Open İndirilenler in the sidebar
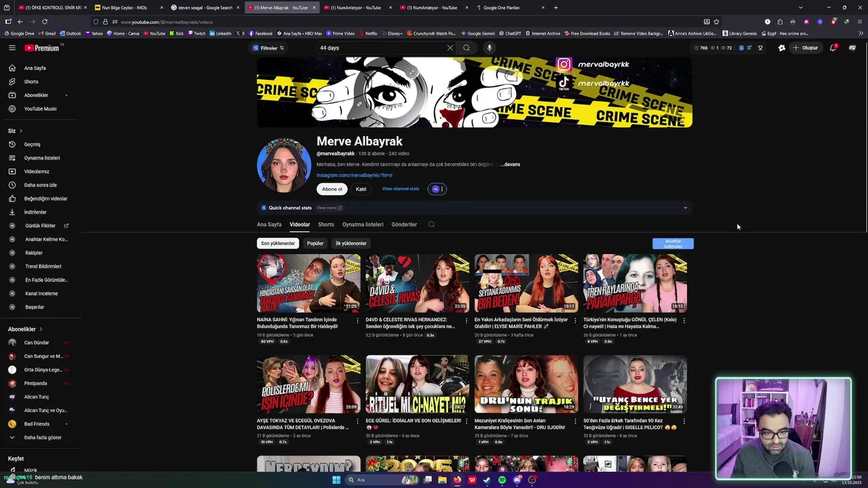Viewport: 868px width, 488px height. [x=35, y=212]
